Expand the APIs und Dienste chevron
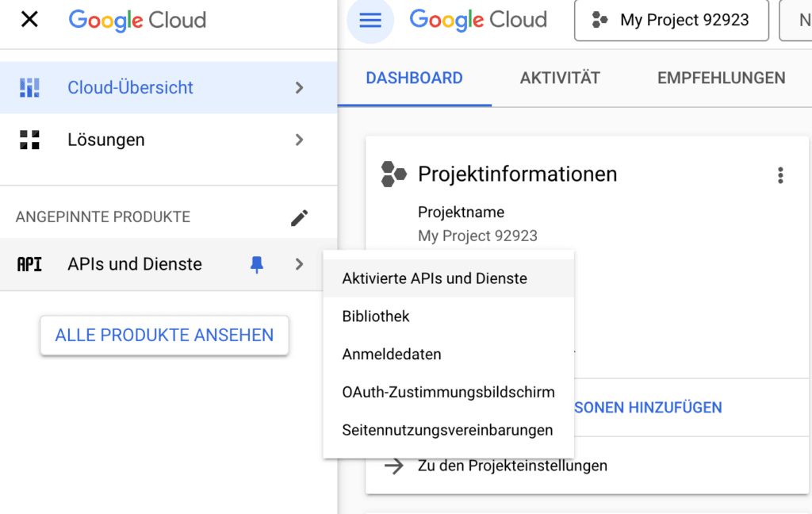Image resolution: width=812 pixels, height=514 pixels. [x=299, y=264]
